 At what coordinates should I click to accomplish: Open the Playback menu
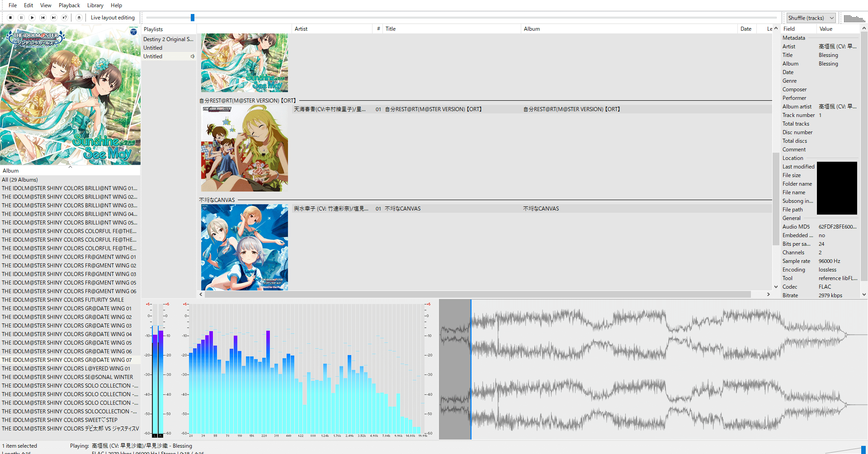pyautogui.click(x=69, y=5)
